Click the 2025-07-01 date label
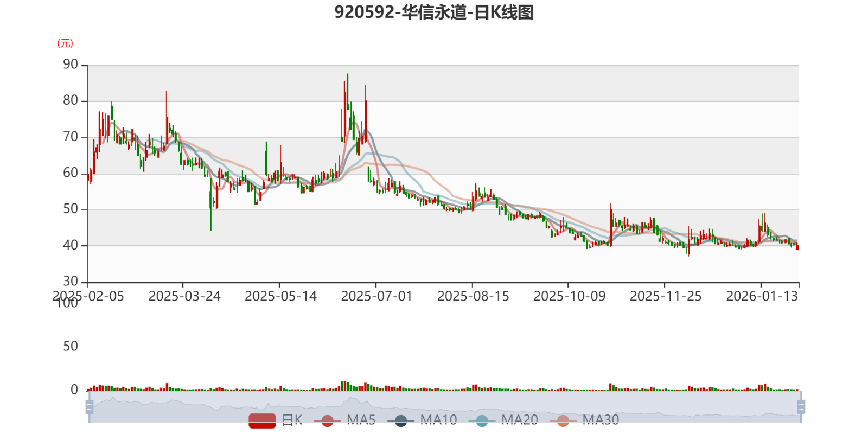This screenshot has height=434, width=868. click(x=376, y=296)
